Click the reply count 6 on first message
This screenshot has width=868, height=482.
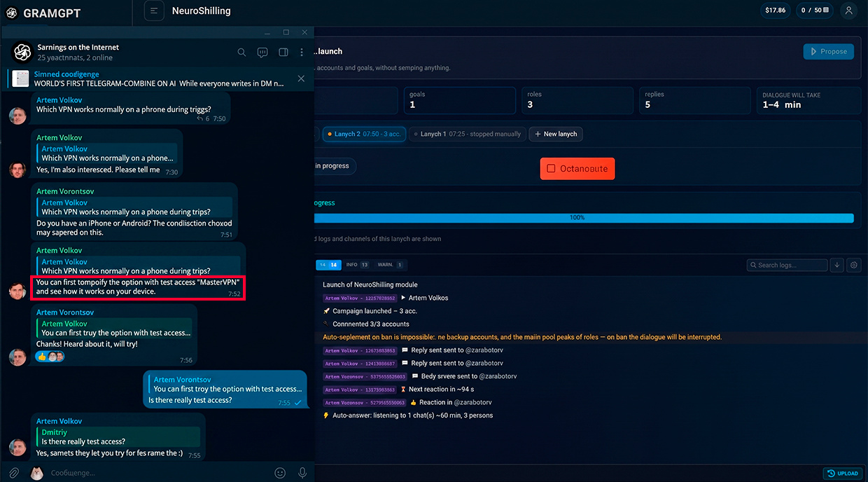203,119
